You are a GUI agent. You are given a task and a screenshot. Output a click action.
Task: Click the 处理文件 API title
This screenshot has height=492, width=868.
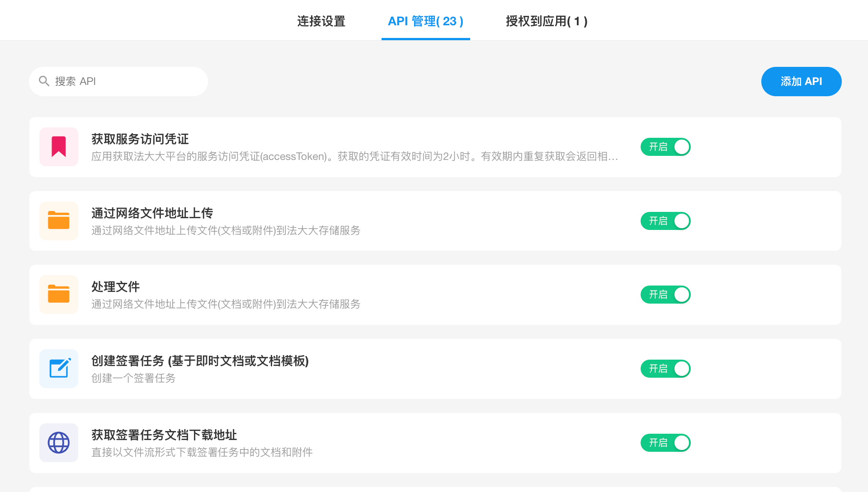(x=115, y=287)
